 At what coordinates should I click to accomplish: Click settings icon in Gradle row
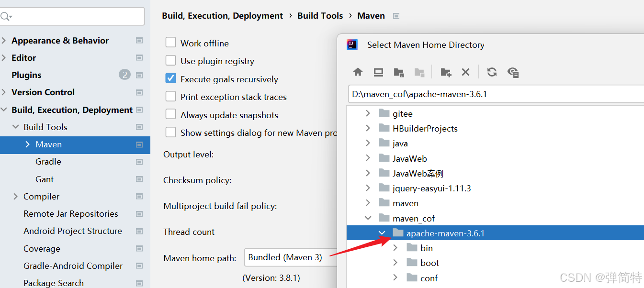point(139,162)
